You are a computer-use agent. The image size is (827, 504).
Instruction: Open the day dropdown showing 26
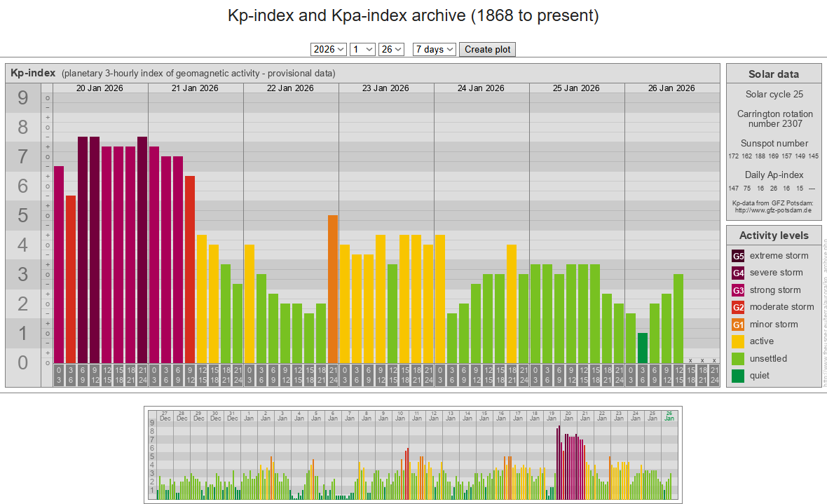(391, 49)
